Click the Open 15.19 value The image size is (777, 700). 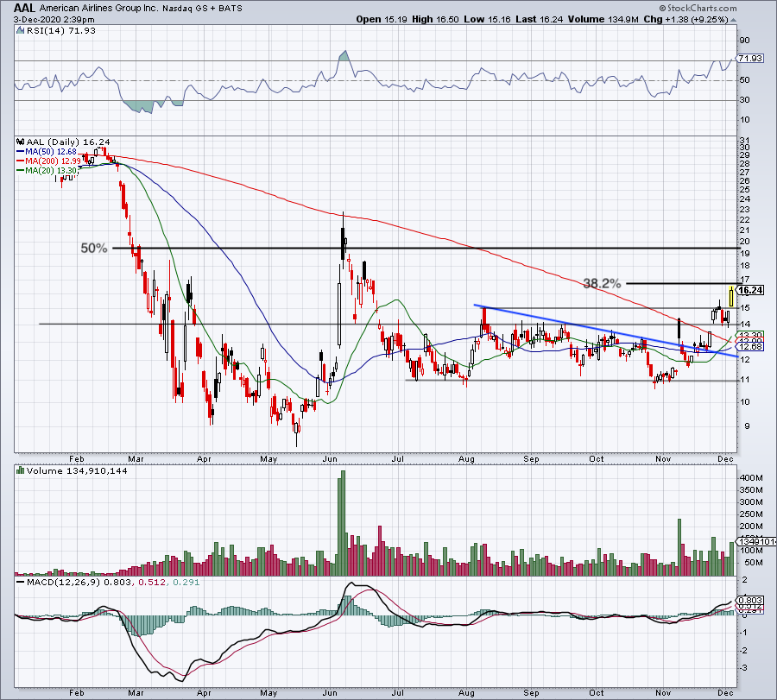(x=382, y=19)
